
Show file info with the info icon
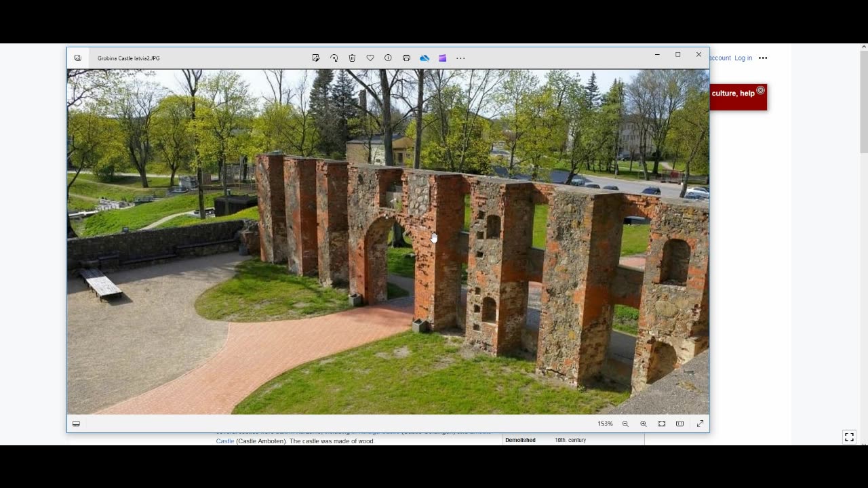click(x=388, y=58)
